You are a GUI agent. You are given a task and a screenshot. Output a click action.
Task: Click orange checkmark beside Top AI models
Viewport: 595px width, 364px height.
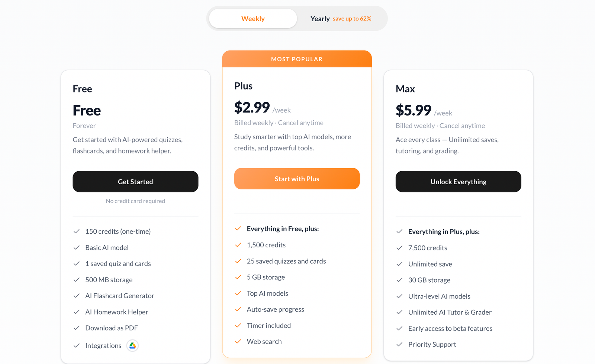pos(238,293)
